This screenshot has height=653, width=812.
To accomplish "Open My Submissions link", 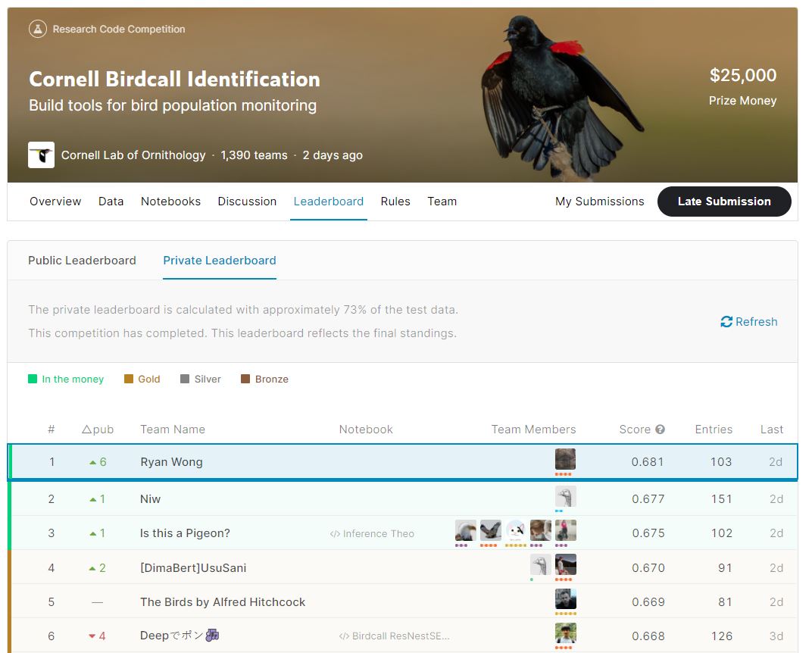I will click(x=599, y=202).
